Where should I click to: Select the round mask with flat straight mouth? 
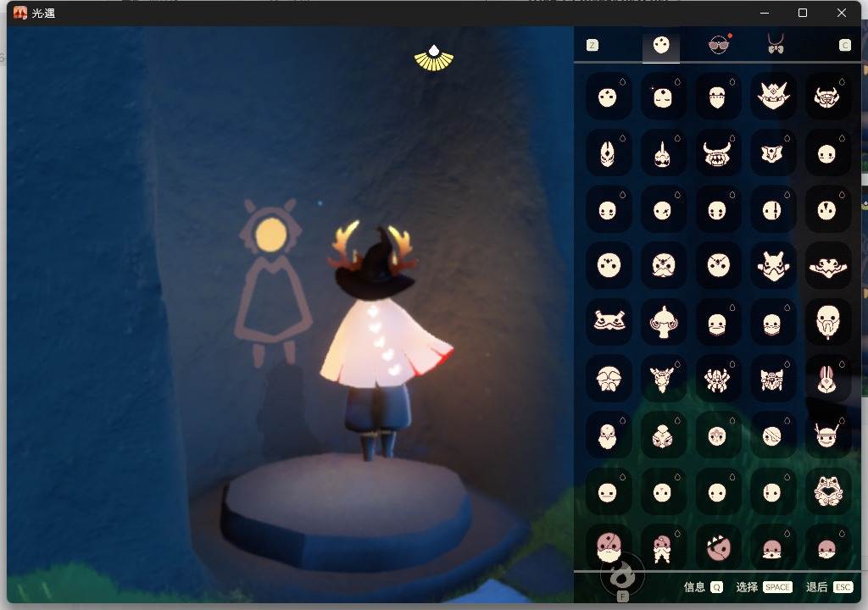coord(608,492)
